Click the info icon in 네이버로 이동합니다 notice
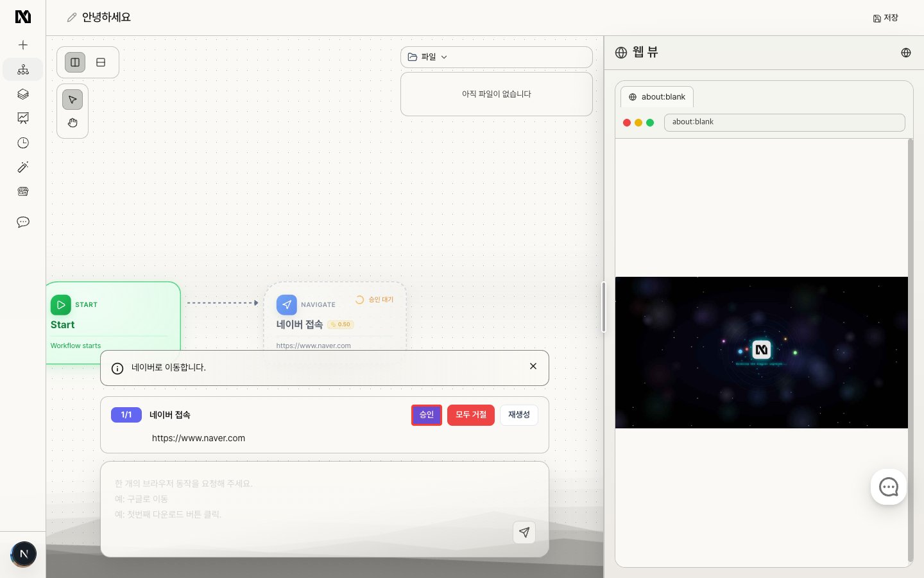 point(117,369)
